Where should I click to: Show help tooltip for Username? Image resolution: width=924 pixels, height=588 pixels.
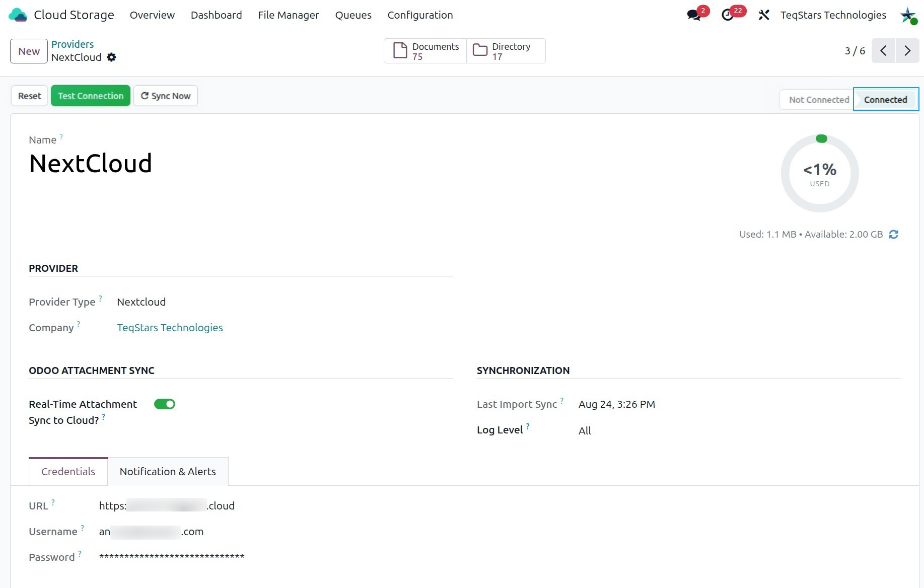[x=82, y=528]
